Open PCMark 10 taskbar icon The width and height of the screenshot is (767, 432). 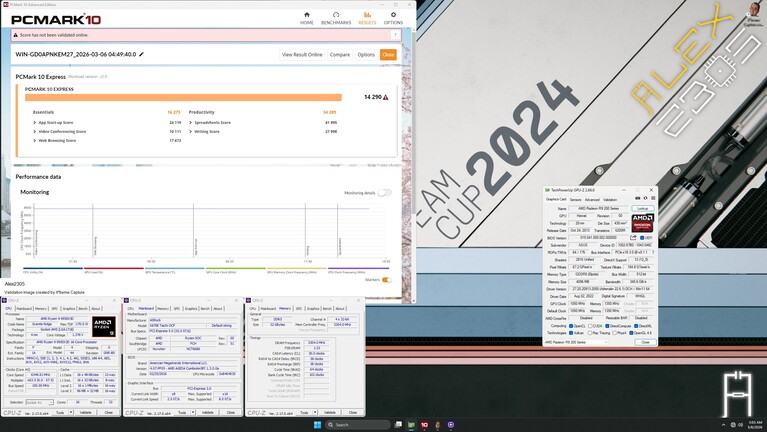[x=424, y=425]
